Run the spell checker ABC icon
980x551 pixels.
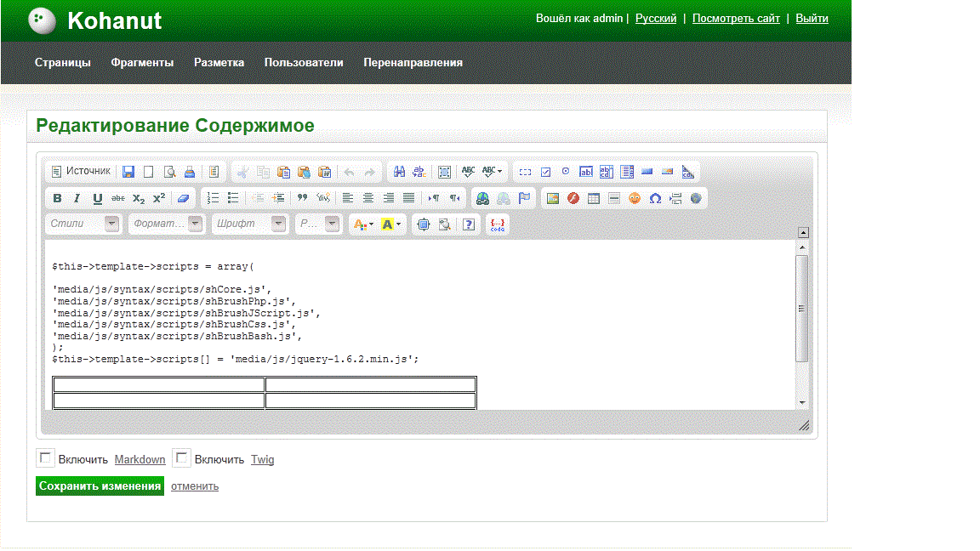click(468, 172)
